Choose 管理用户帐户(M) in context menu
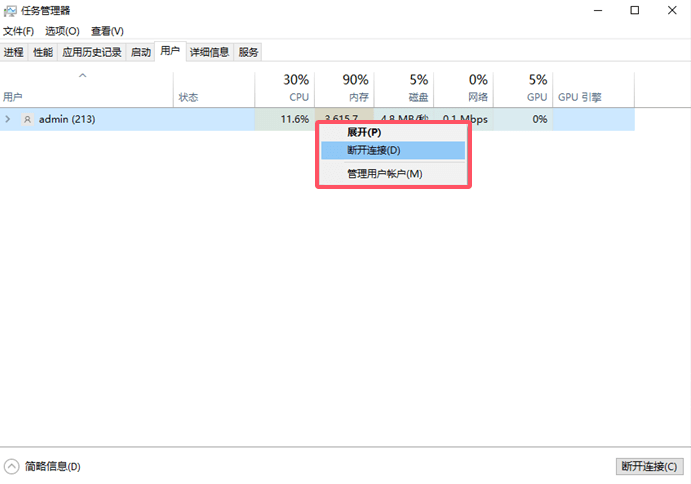The image size is (691, 484). [x=393, y=174]
